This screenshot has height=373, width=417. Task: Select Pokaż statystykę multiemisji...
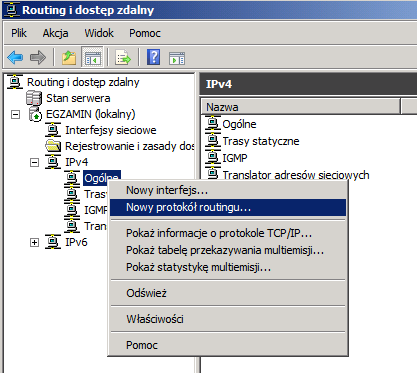click(x=228, y=267)
